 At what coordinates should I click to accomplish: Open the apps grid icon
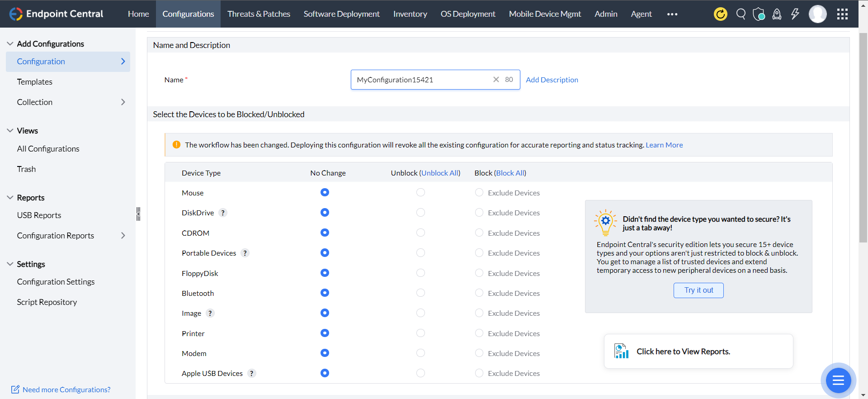842,14
